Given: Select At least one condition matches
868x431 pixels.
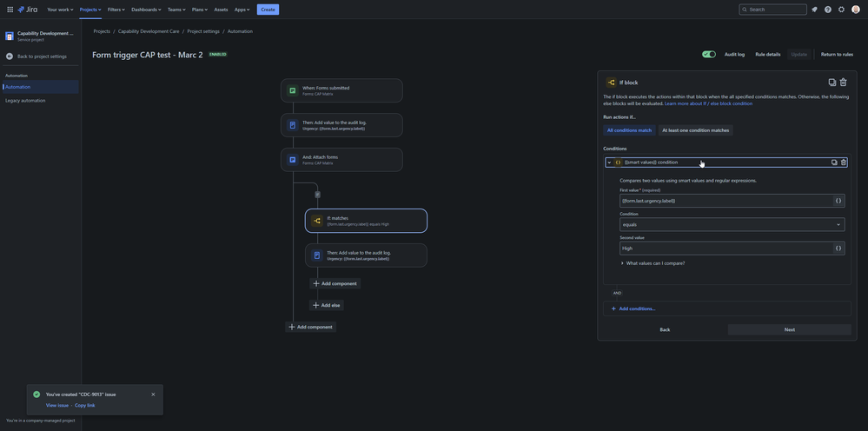Looking at the screenshot, I should 695,130.
